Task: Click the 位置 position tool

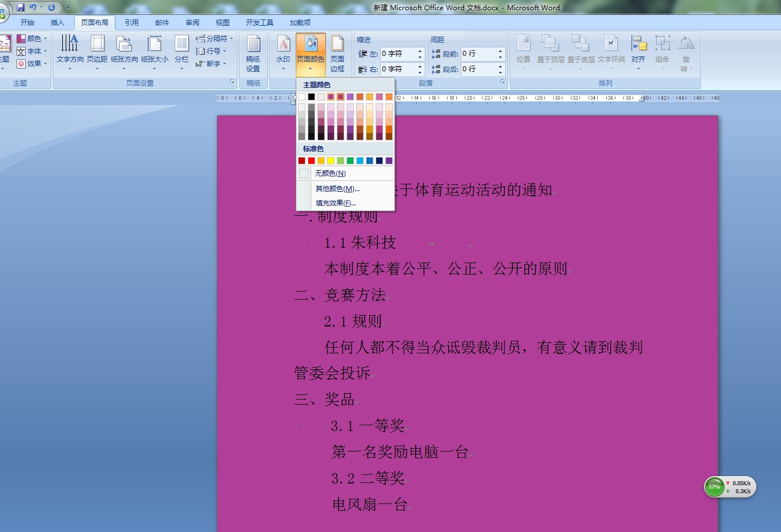Action: pos(523,53)
